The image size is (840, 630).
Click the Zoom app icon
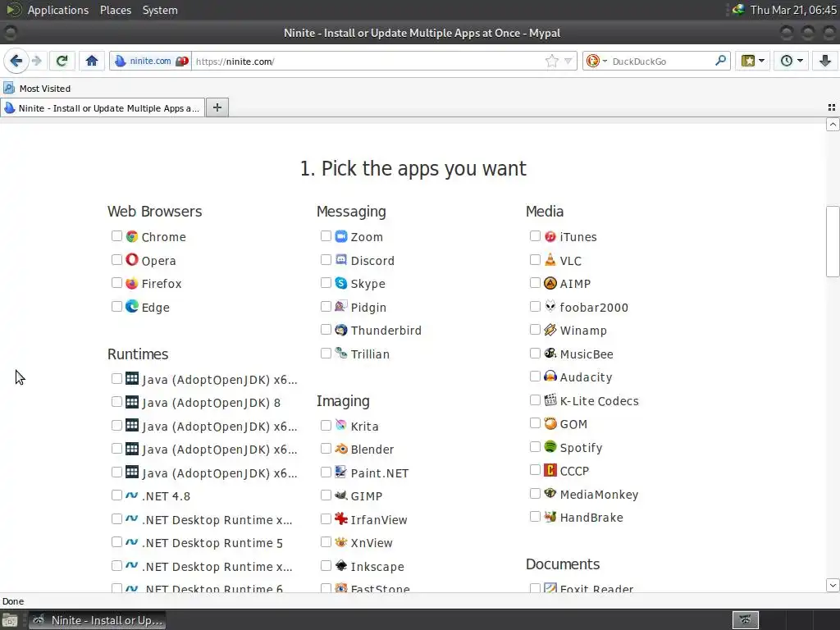[341, 236]
